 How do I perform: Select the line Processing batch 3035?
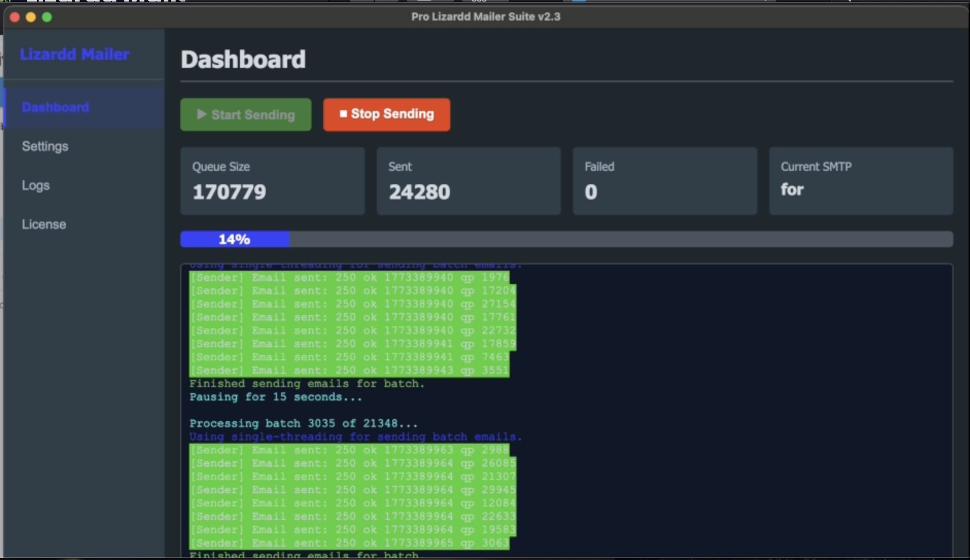tap(304, 423)
